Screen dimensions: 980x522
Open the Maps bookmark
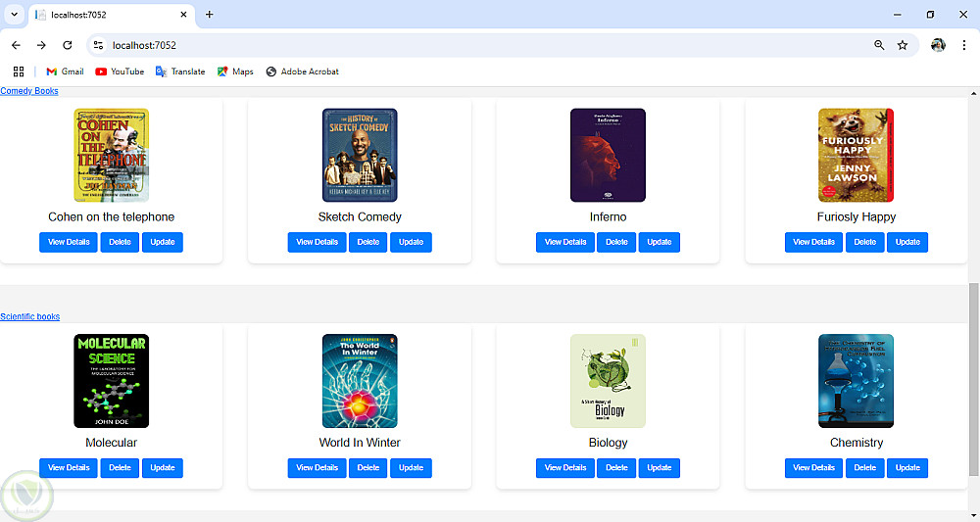[x=235, y=71]
